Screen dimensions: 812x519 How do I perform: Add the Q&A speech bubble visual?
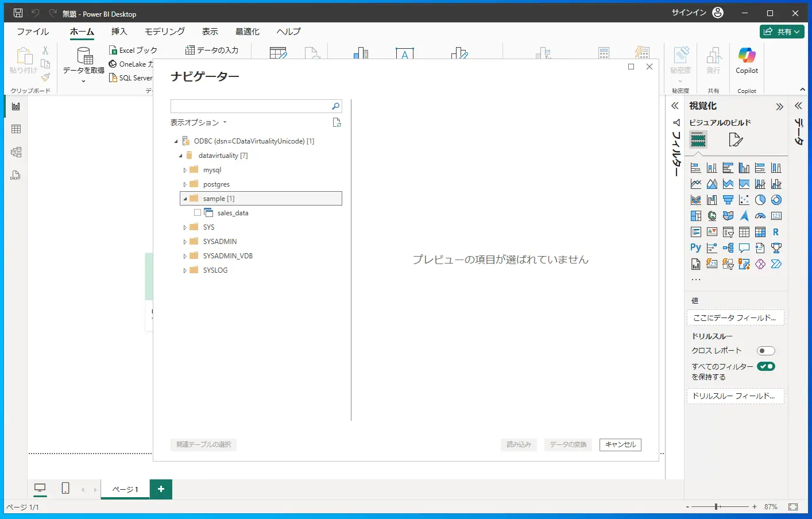(x=744, y=249)
